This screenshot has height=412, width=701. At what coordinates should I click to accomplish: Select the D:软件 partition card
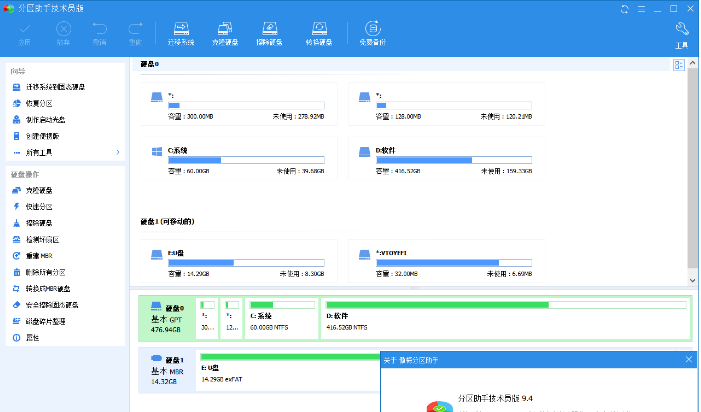click(447, 159)
